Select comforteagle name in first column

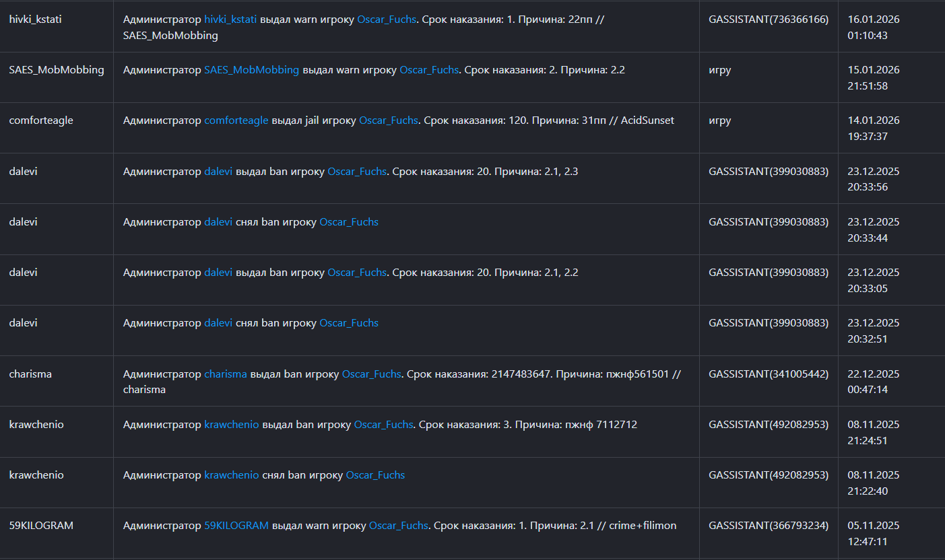click(41, 120)
